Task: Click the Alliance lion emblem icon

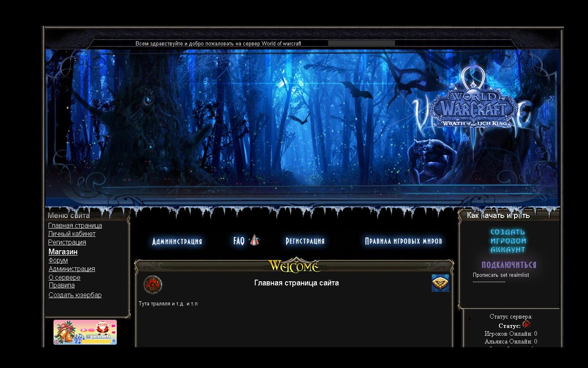Action: [440, 283]
